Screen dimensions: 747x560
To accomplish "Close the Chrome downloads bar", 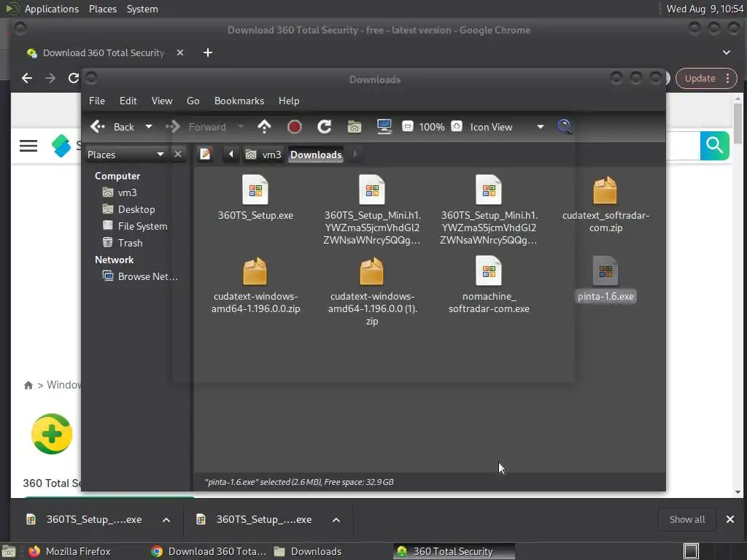I will 729,519.
